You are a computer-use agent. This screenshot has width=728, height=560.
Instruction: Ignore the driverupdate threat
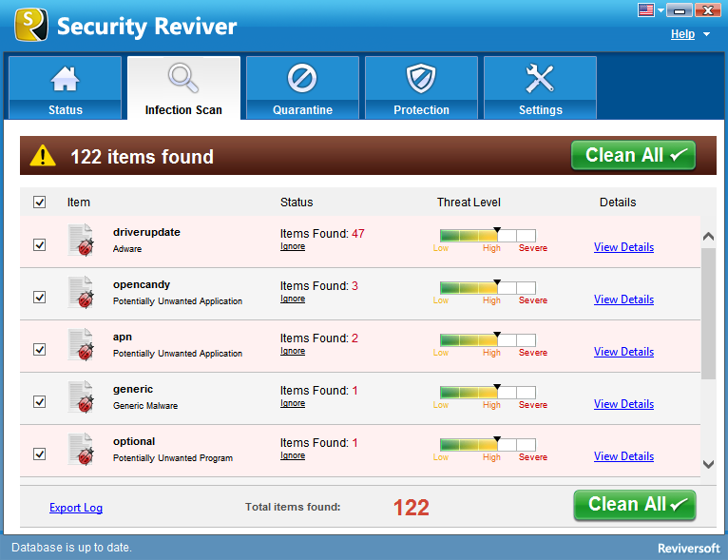[293, 246]
